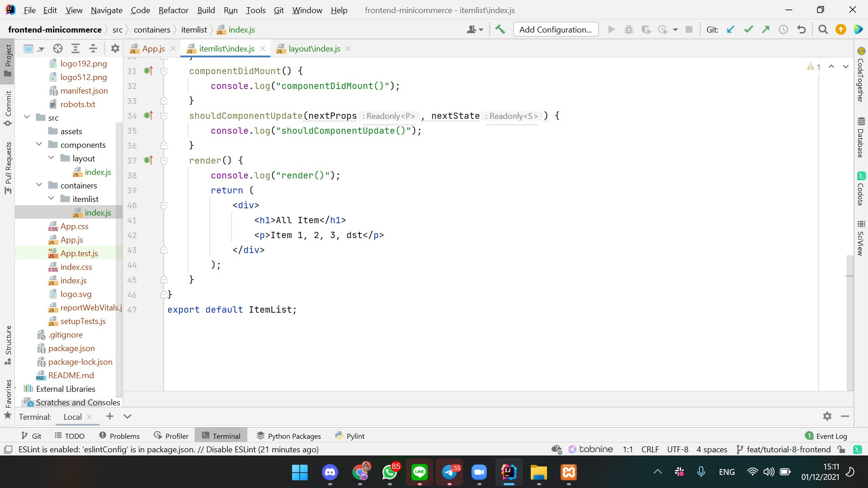Collapse the itemlist folder in the project tree
868x488 pixels.
52,199
